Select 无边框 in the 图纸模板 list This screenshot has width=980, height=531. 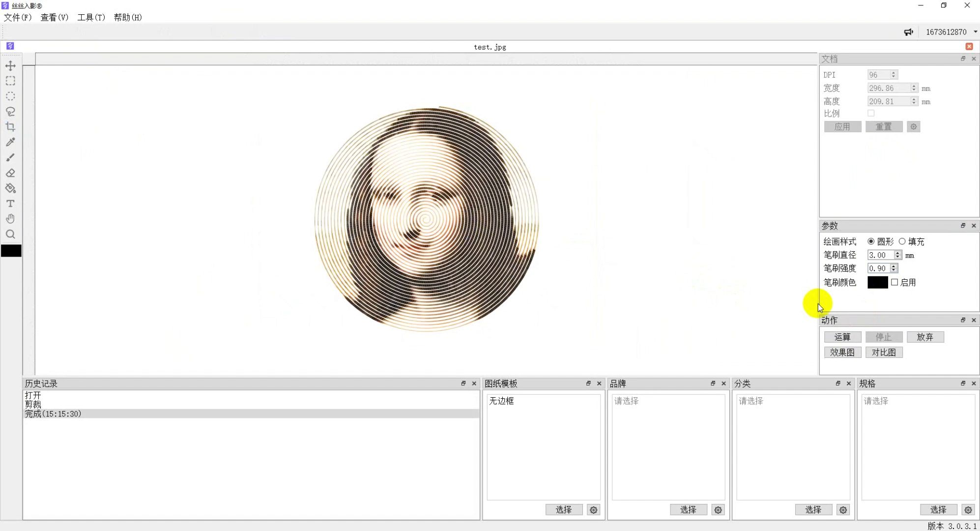501,401
